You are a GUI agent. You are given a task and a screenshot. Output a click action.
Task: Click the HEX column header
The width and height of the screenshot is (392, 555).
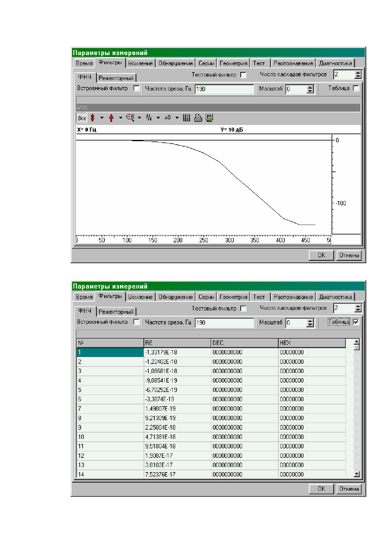[312, 343]
